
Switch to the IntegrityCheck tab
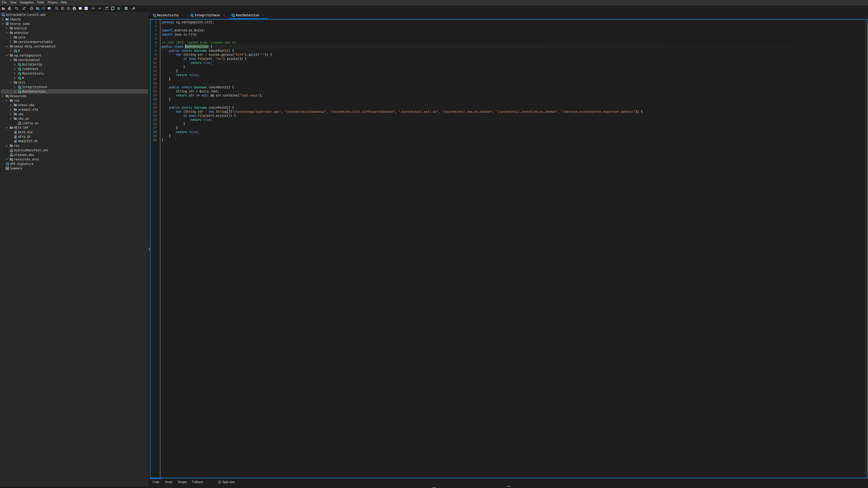point(207,15)
